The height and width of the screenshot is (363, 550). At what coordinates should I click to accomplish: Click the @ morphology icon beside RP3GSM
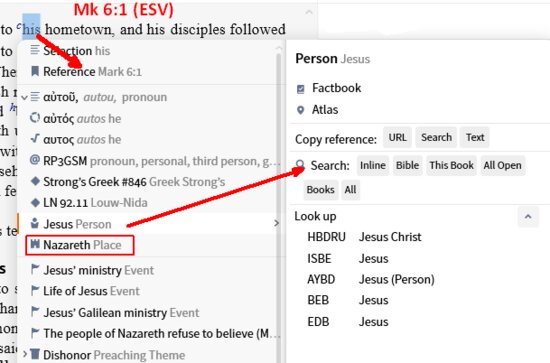click(x=35, y=160)
